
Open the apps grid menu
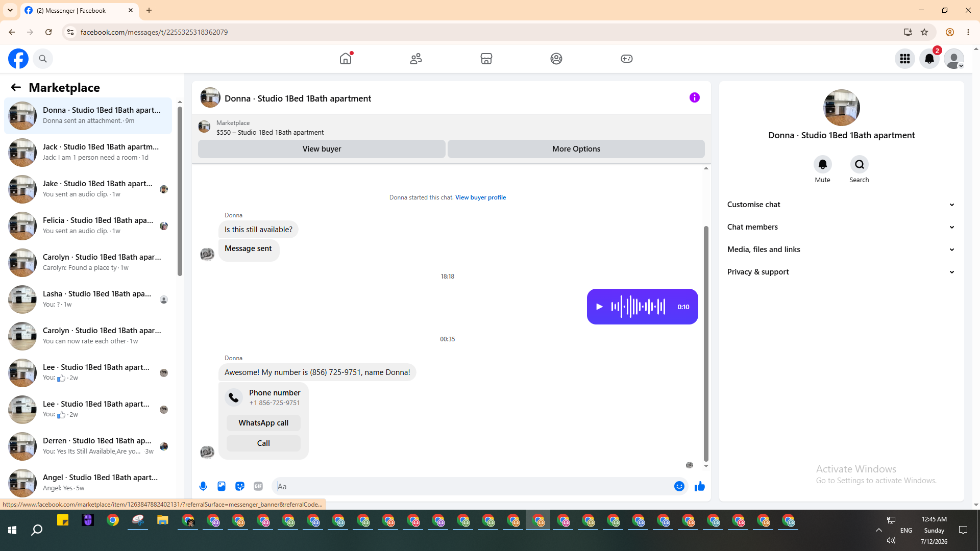coord(905,59)
